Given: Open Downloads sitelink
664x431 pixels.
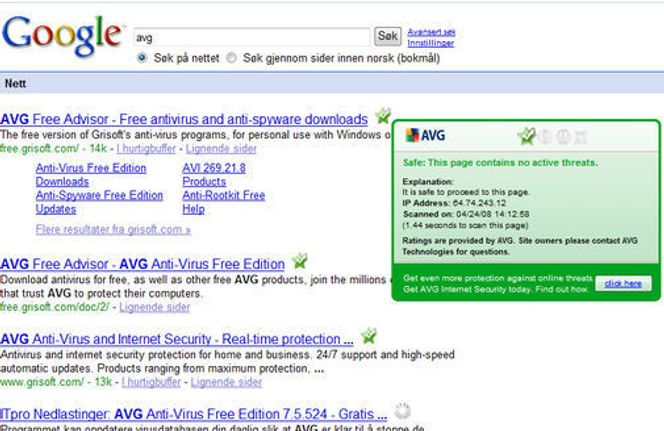Looking at the screenshot, I should [62, 182].
